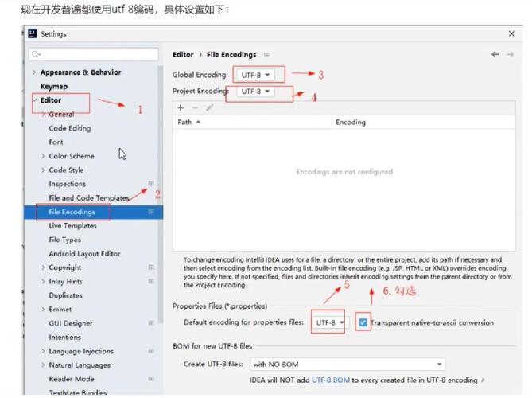Image resolution: width=532 pixels, height=398 pixels.
Task: Click the Encoding column header
Action: coord(423,122)
